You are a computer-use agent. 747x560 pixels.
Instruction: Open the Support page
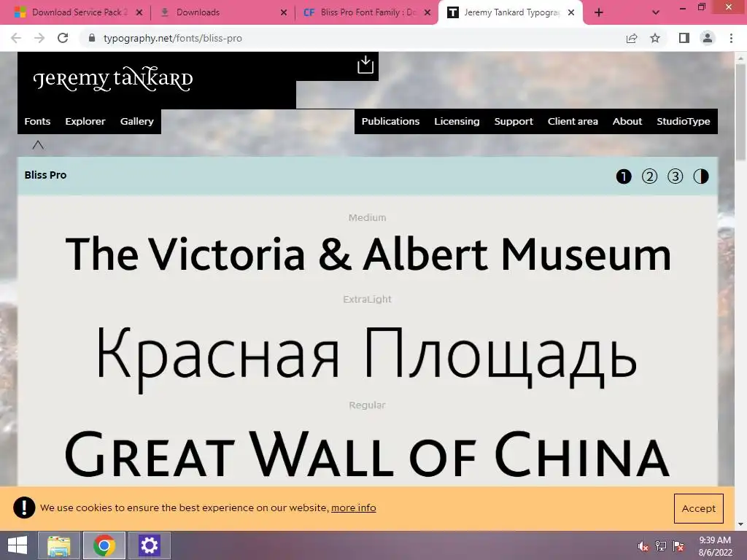[514, 122]
